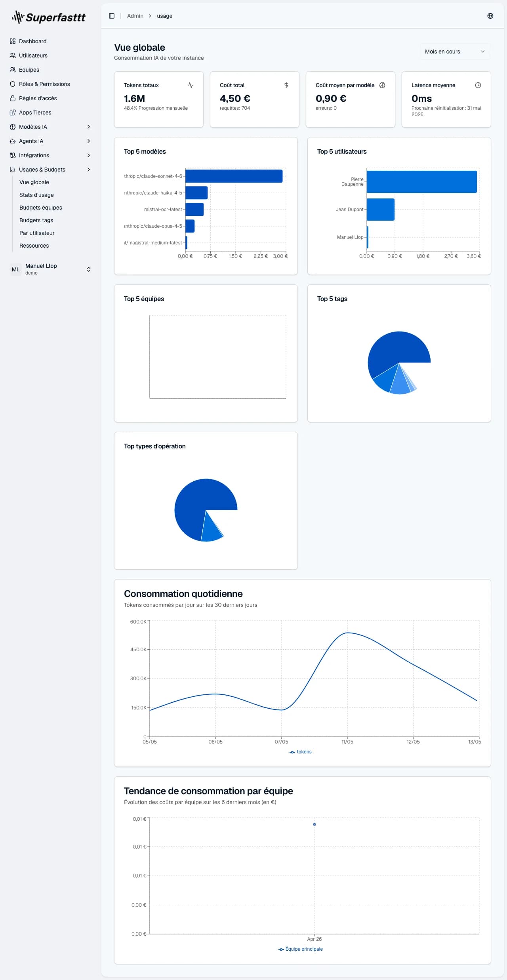The width and height of the screenshot is (507, 980).
Task: Expand the Agents IA chevron
Action: pos(89,141)
